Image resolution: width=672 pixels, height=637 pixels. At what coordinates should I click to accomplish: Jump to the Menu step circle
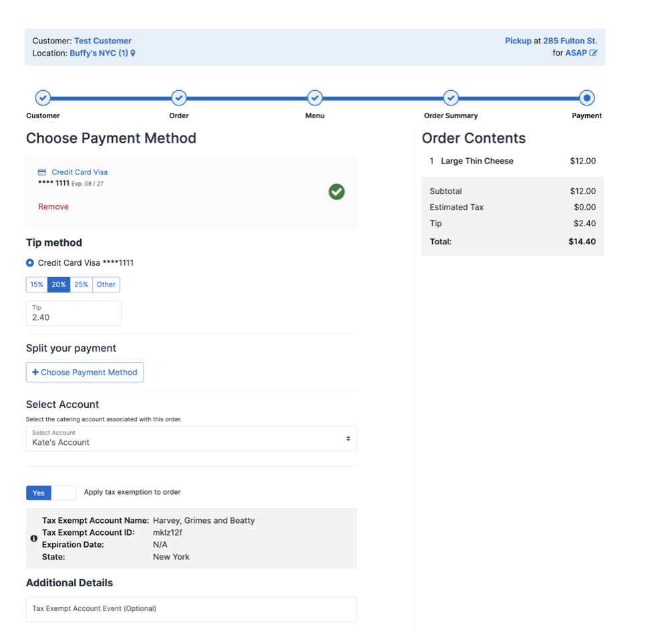point(315,98)
